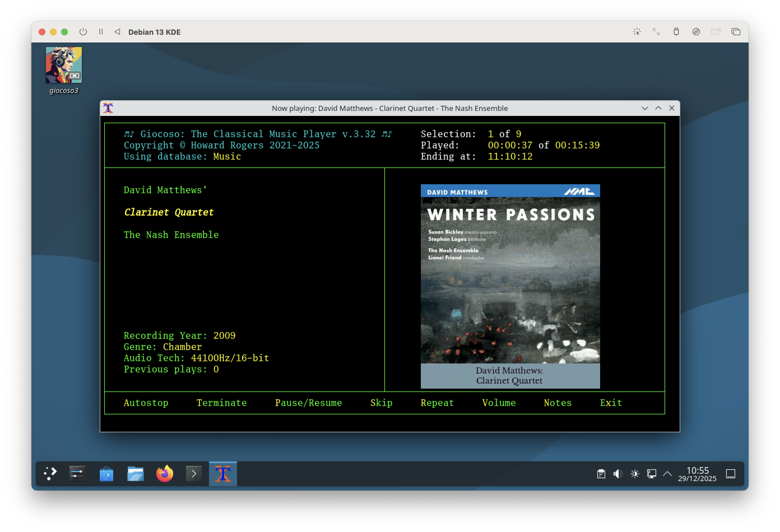
Task: Enable Repeat for the playing selection
Action: (437, 403)
